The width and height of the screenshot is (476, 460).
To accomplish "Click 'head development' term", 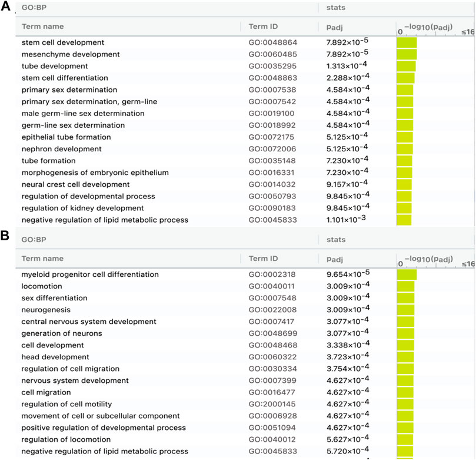I will coord(55,358).
